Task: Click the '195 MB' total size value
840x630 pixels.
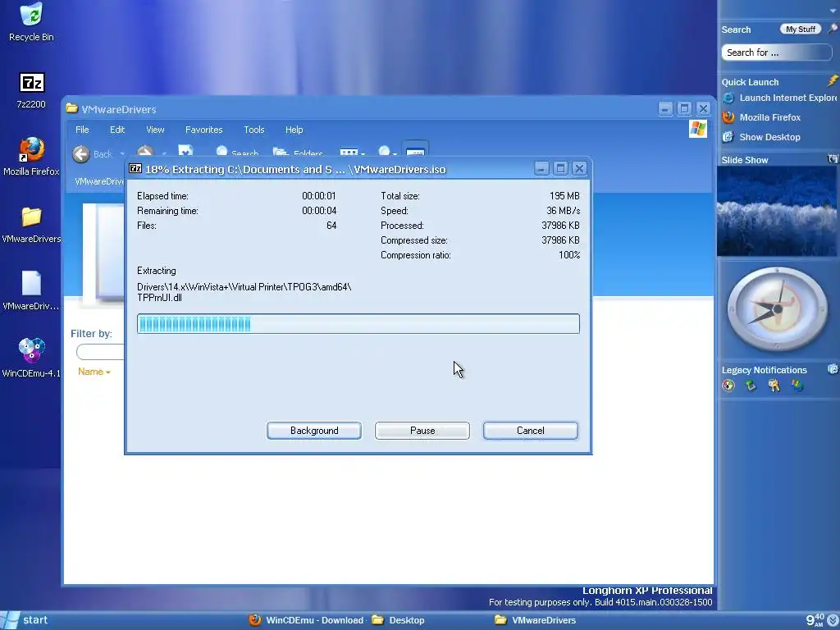Action: click(x=564, y=196)
